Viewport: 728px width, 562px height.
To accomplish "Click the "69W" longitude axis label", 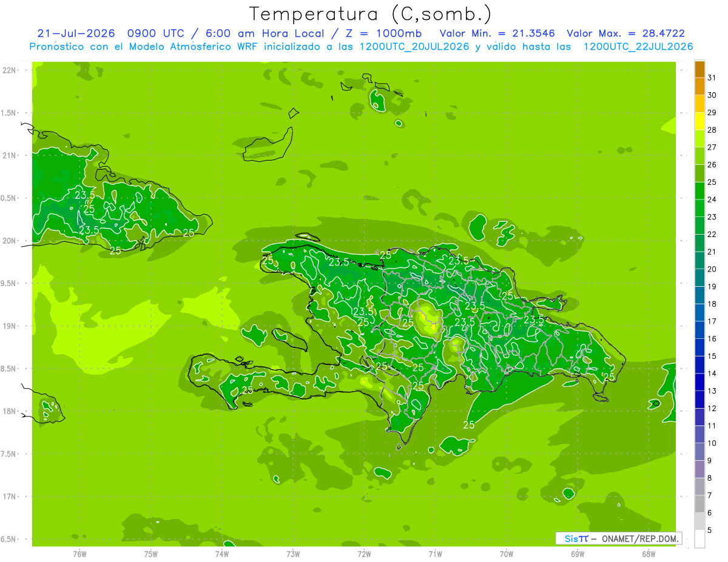I will 578,554.
